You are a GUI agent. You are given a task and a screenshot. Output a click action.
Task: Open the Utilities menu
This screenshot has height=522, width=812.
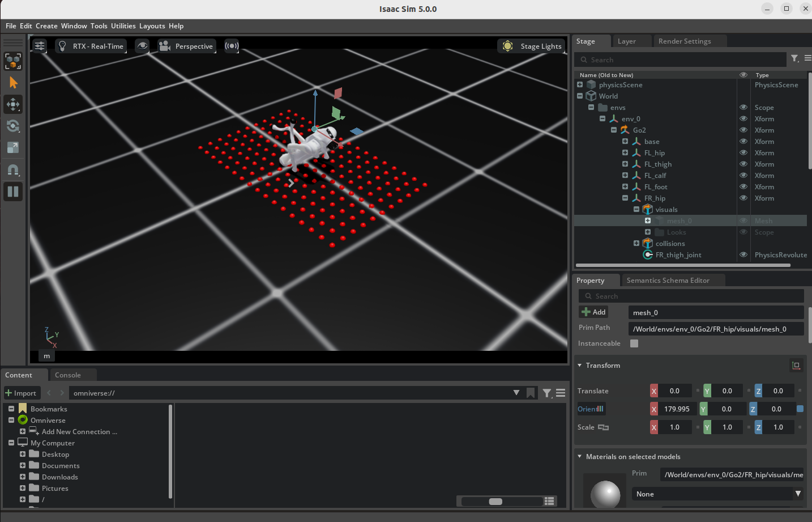pos(123,26)
